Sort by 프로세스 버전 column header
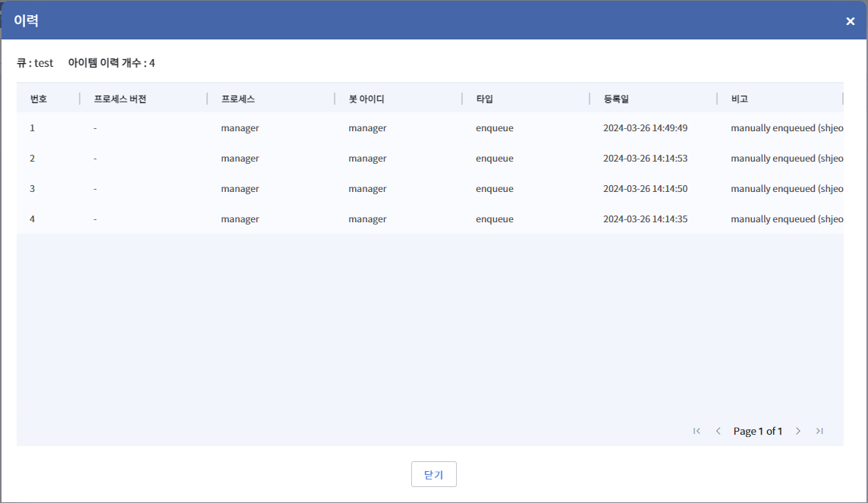This screenshot has height=503, width=868. (120, 99)
